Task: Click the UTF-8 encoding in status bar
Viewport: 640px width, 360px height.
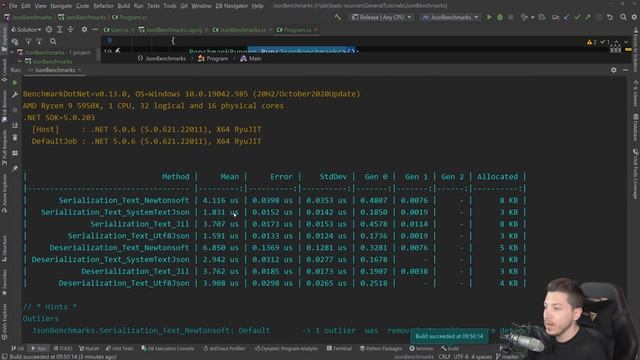Action: (461, 357)
